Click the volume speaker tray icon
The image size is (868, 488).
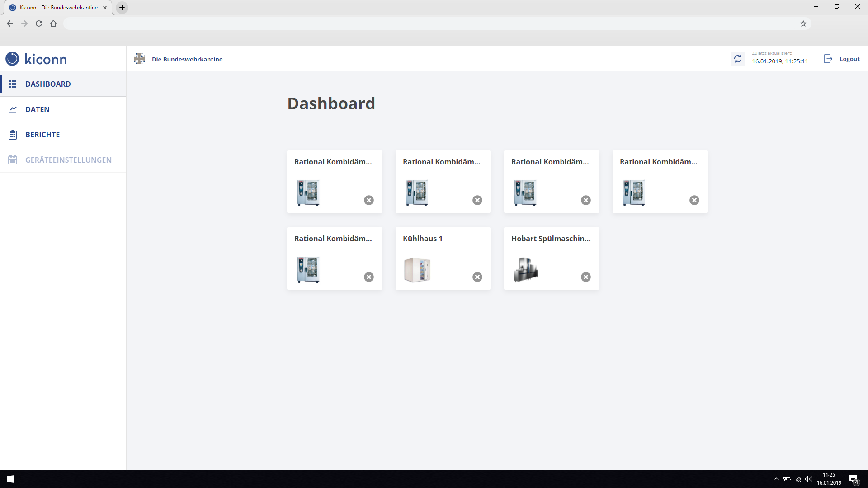click(x=808, y=479)
